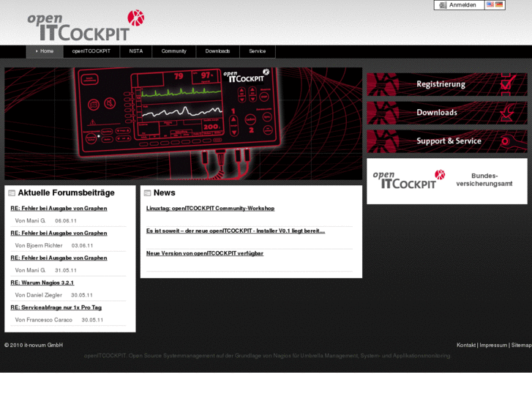
Task: Click the heart monitor hero image
Action: point(183,124)
